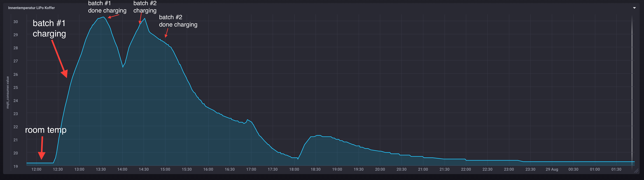Viewport: 644px width, 180px height.
Task: Click the y-axis value 20
Action: pyautogui.click(x=16, y=153)
